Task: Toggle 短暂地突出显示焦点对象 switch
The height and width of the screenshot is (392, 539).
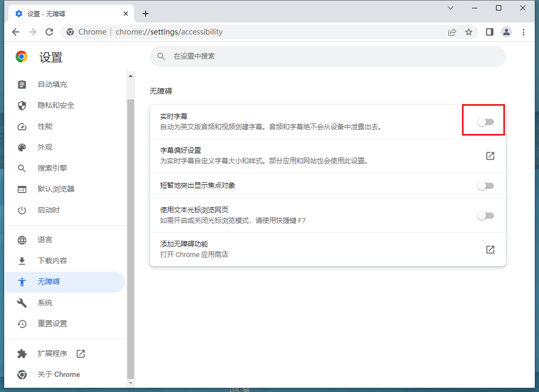Action: pos(486,186)
